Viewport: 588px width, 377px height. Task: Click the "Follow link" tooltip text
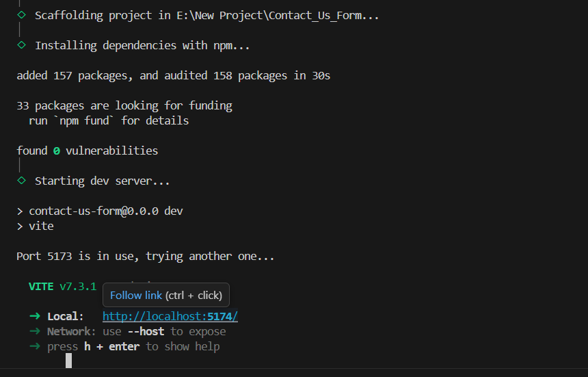(x=135, y=296)
